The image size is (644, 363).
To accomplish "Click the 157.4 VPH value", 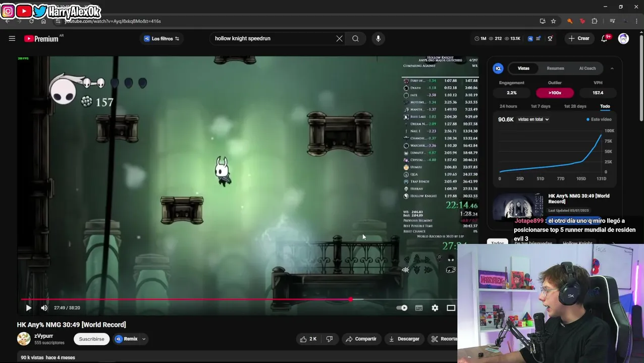I will tap(598, 93).
